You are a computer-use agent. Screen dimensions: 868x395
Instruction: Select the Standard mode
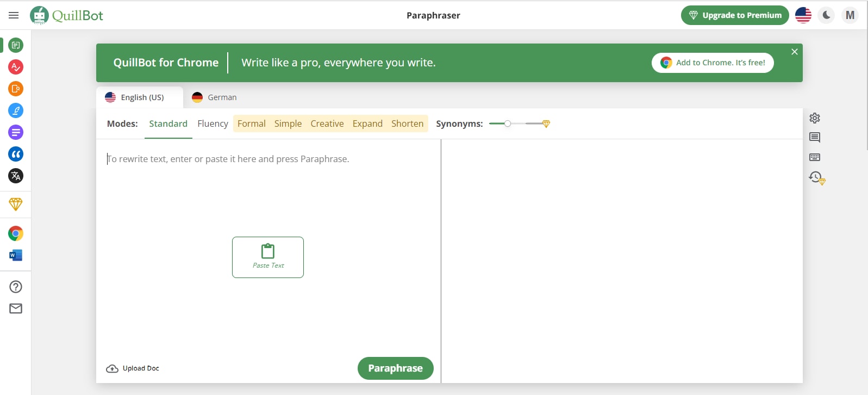tap(168, 124)
